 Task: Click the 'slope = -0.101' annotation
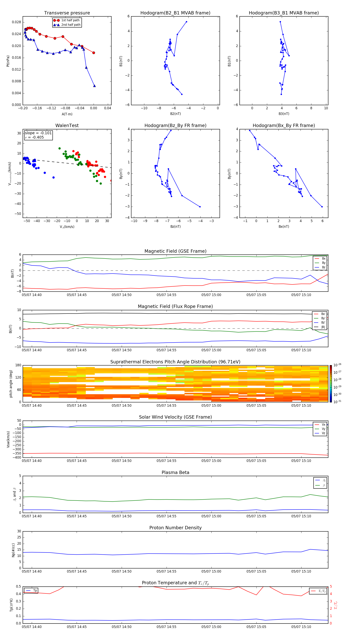(38, 133)
